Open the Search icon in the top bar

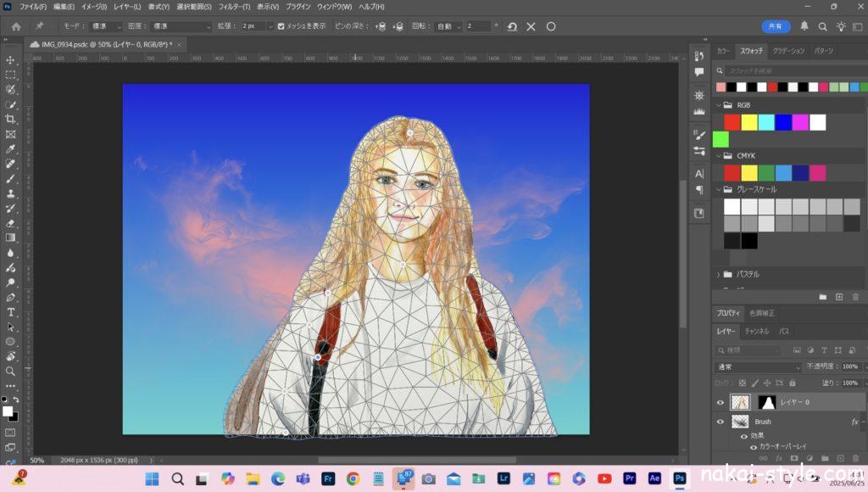[x=822, y=26]
